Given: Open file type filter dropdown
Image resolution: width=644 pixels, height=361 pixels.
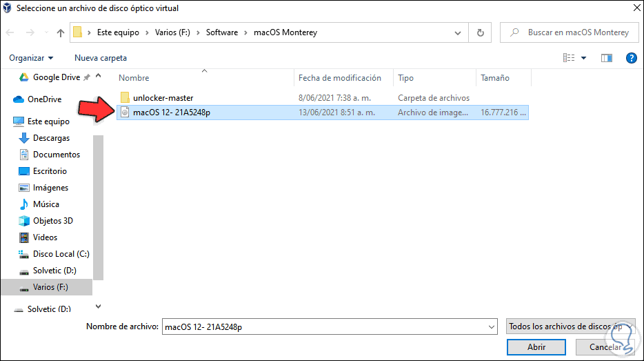Looking at the screenshot, I should tap(570, 326).
